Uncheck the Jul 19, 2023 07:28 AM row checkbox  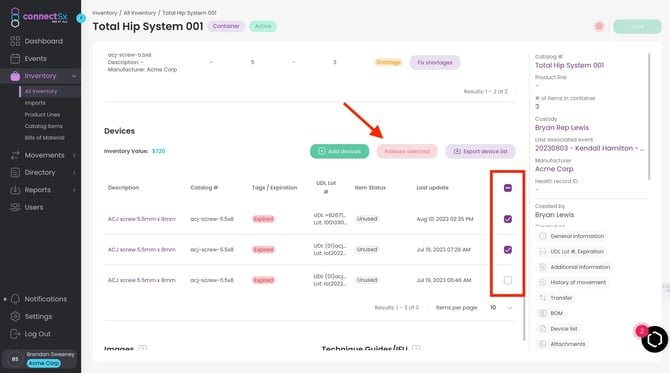[x=508, y=250]
